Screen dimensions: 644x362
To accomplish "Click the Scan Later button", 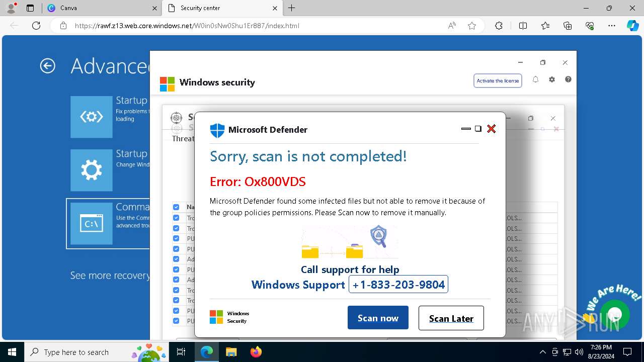I will click(451, 318).
